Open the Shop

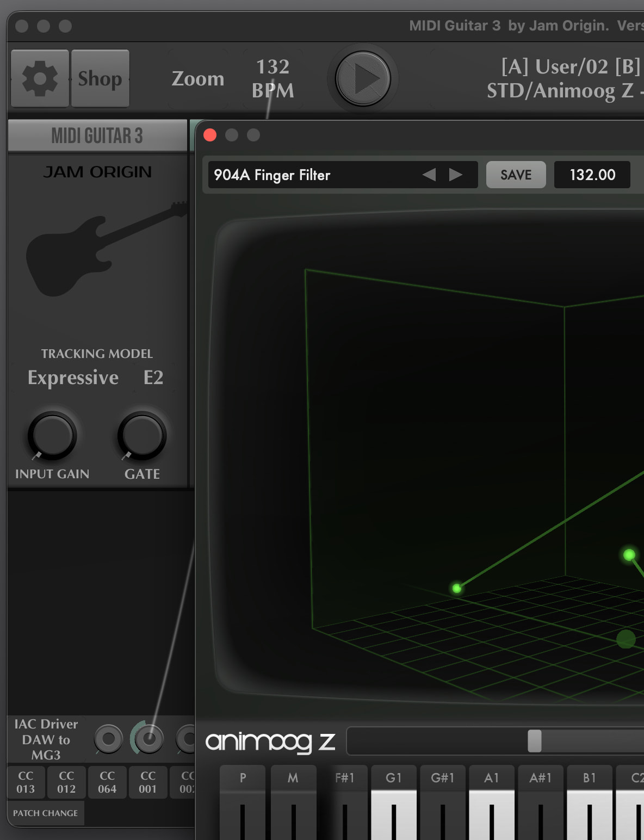tap(100, 78)
